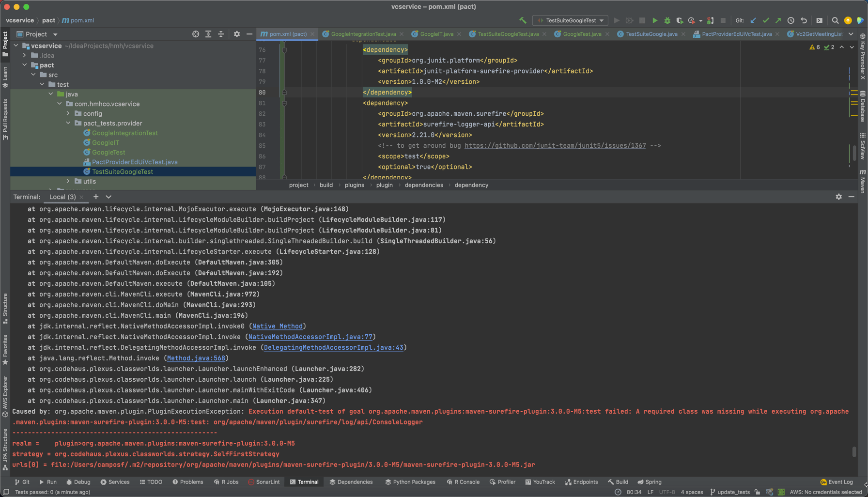Image resolution: width=868 pixels, height=497 pixels.
Task: Push commits with the green up-arrow Git icon
Action: [778, 20]
